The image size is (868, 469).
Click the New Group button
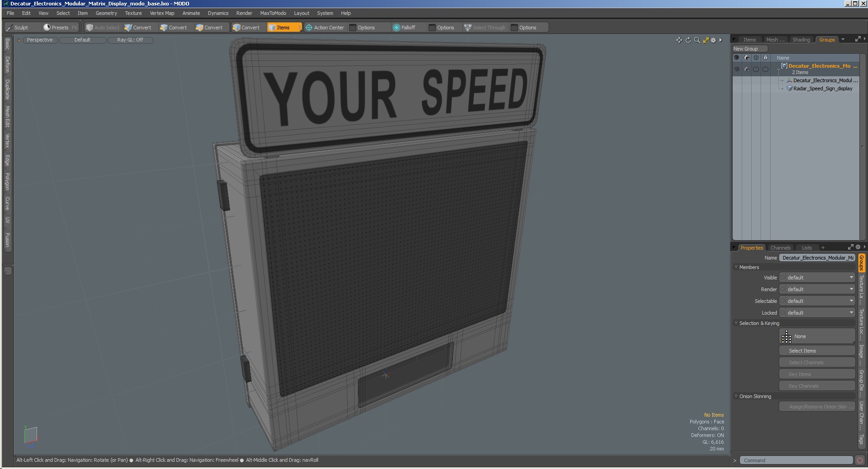(x=749, y=49)
